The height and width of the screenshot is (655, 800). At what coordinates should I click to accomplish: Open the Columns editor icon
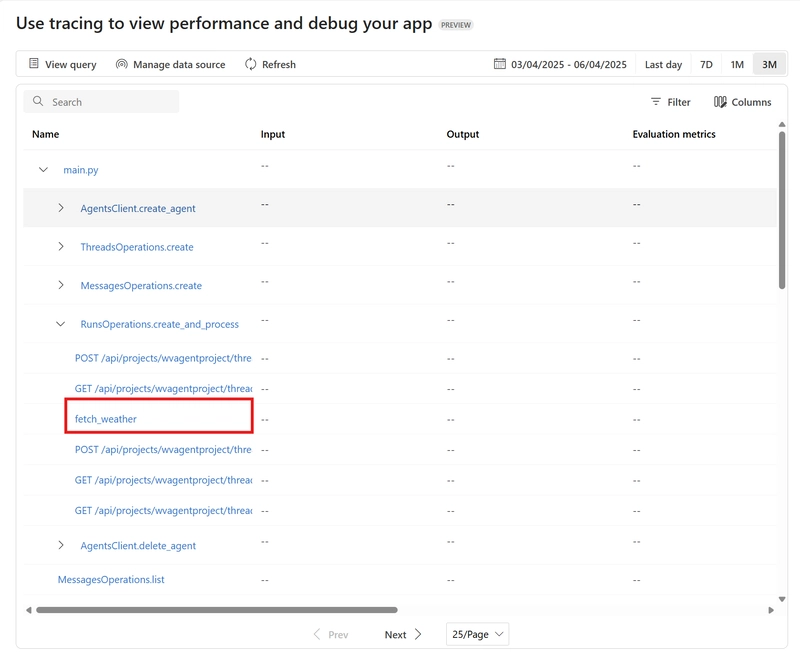720,102
